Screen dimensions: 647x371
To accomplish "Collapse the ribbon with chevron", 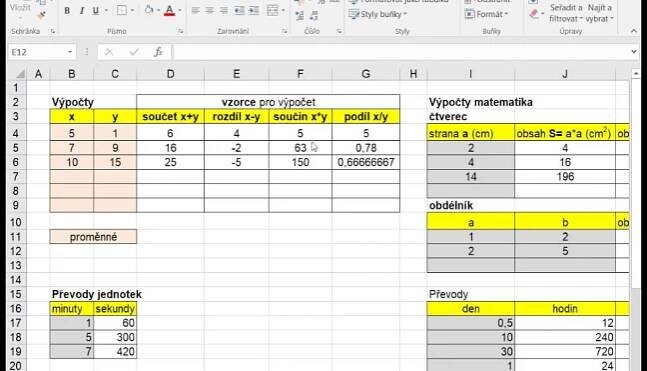I will pyautogui.click(x=634, y=31).
